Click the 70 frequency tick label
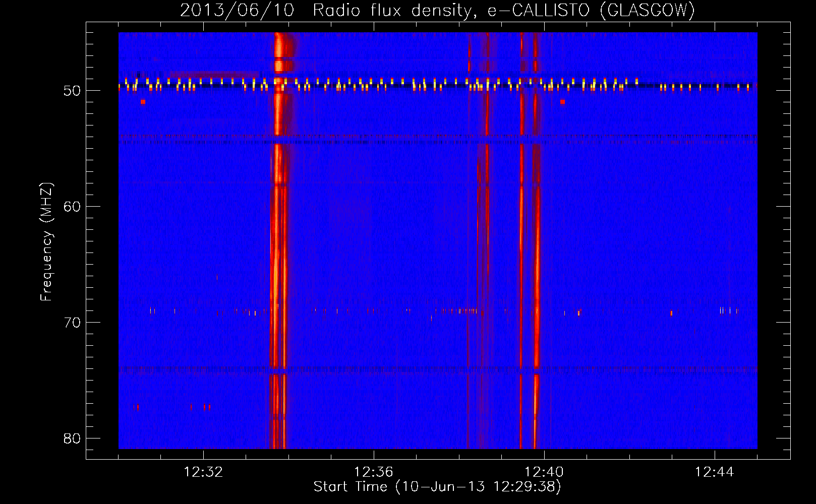Screen dimensions: 816x504 click(72, 323)
